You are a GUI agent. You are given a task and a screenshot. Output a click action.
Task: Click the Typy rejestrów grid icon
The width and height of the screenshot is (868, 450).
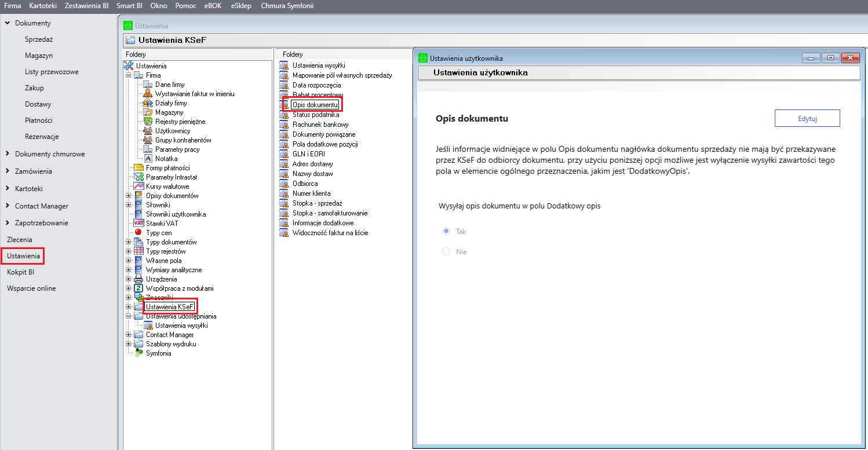138,251
